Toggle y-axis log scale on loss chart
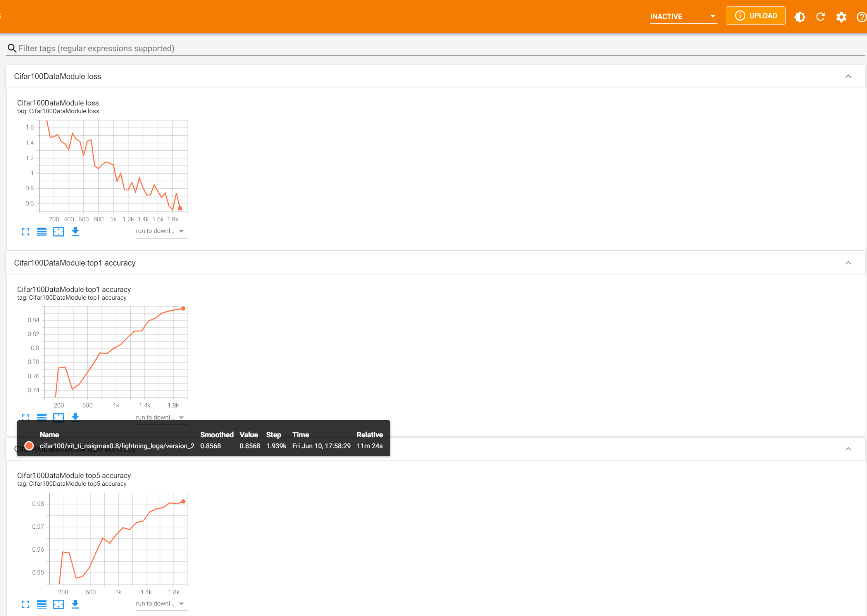Viewport: 867px width, 616px height. 42,232
